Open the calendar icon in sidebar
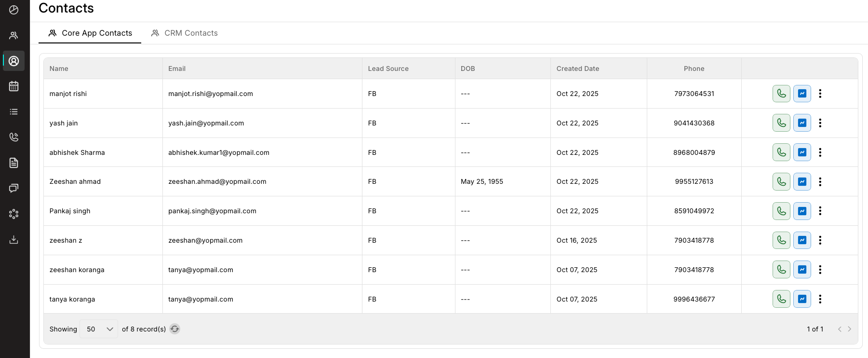This screenshot has width=868, height=358. coord(14,86)
